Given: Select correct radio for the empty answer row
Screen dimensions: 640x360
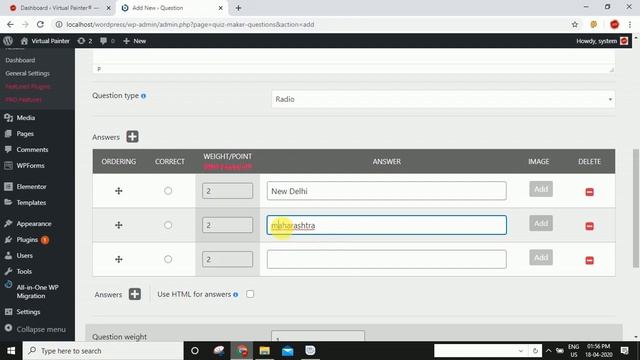Looking at the screenshot, I should [168, 259].
